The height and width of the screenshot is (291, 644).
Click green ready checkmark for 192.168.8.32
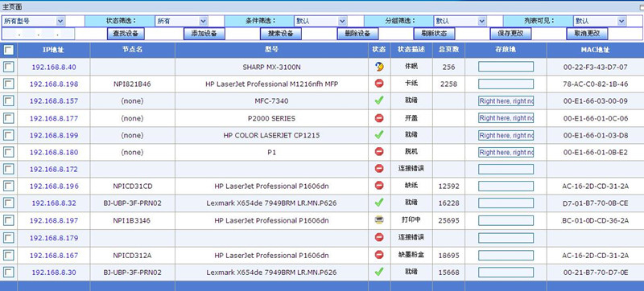379,203
